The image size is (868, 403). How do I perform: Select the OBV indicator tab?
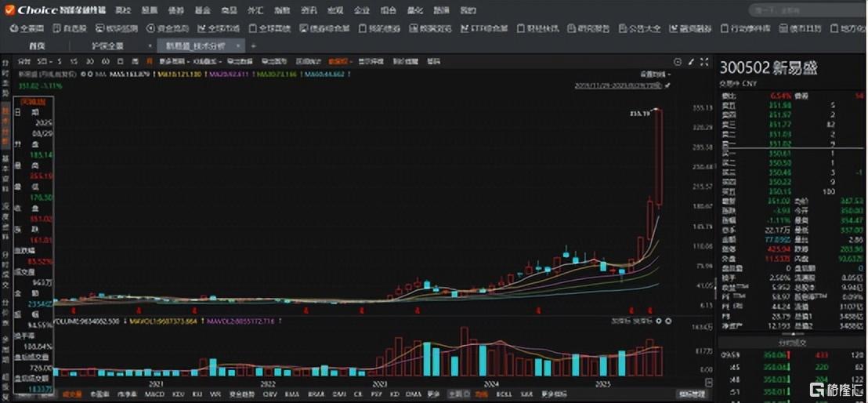(269, 394)
